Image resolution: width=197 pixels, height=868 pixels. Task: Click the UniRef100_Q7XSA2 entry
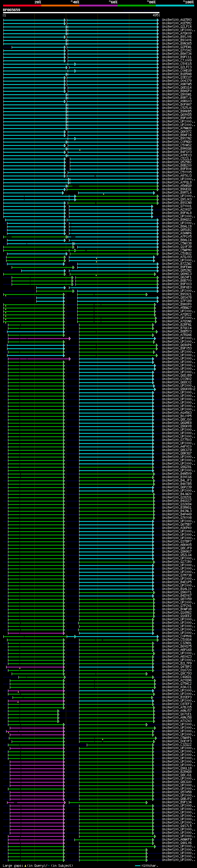click(177, 50)
